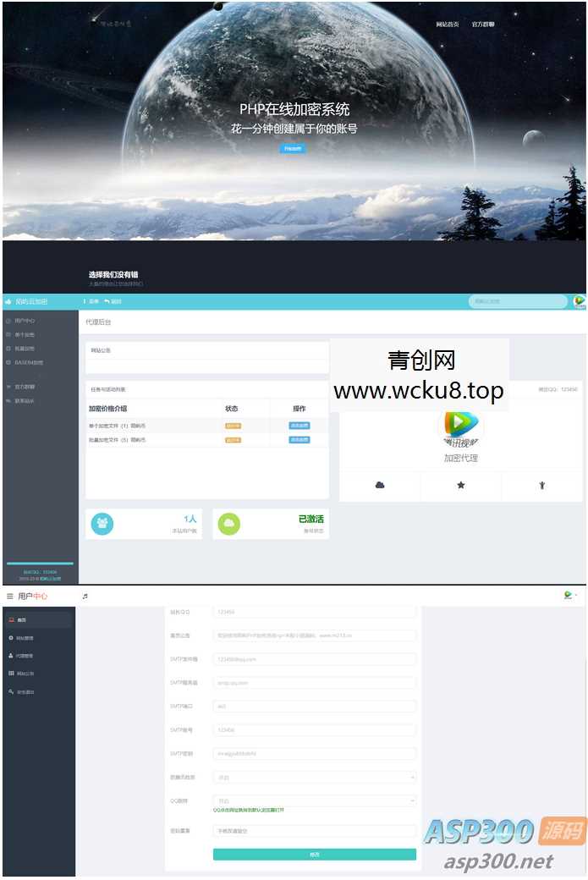Click the 站长QQ input field
588x880 pixels.
point(315,612)
